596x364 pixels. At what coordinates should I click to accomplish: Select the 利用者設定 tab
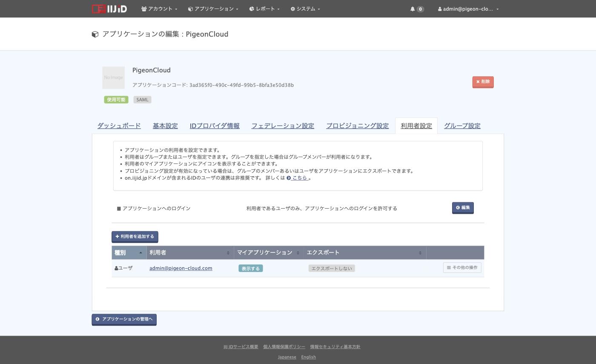pyautogui.click(x=416, y=126)
